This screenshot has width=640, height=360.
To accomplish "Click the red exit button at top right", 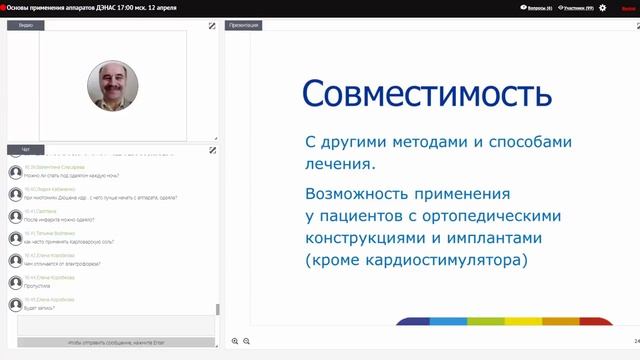I will coord(629,8).
